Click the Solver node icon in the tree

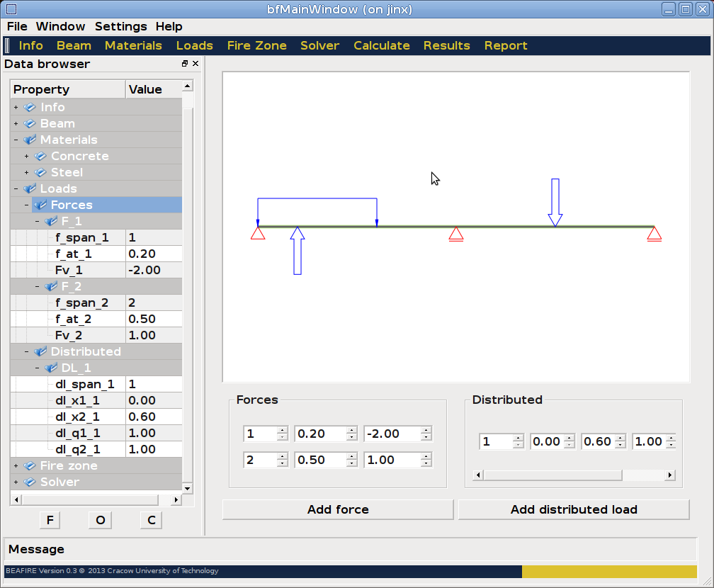(x=30, y=482)
